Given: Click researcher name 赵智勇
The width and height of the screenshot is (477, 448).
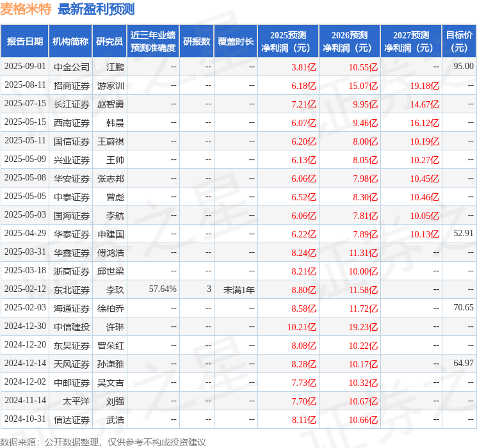Looking at the screenshot, I should click(111, 104).
